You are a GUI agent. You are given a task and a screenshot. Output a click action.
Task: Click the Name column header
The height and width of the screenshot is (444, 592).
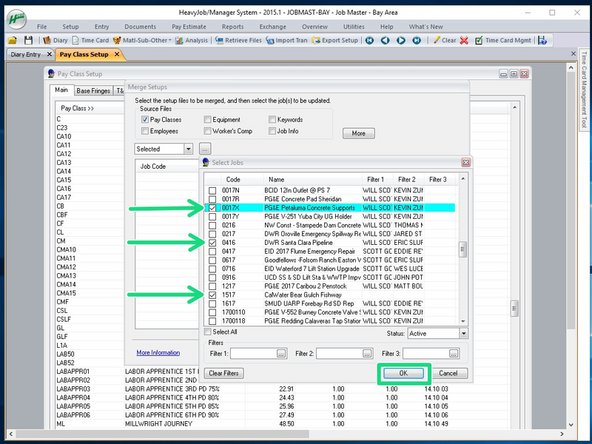pyautogui.click(x=276, y=179)
